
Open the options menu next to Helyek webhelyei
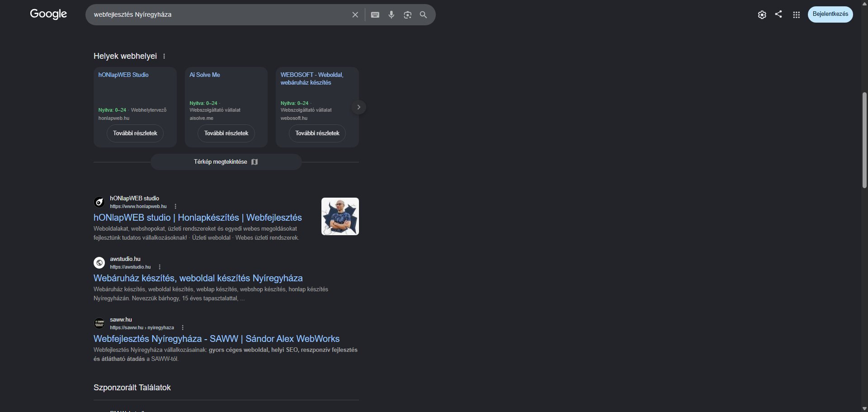coord(164,56)
